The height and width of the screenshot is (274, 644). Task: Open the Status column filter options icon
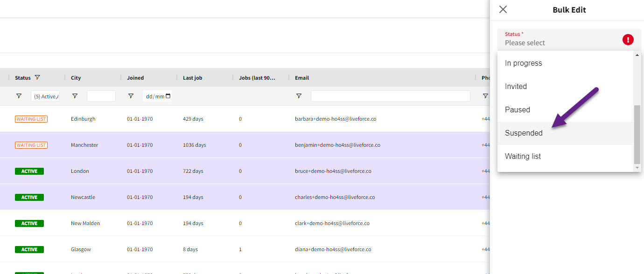coord(19,96)
